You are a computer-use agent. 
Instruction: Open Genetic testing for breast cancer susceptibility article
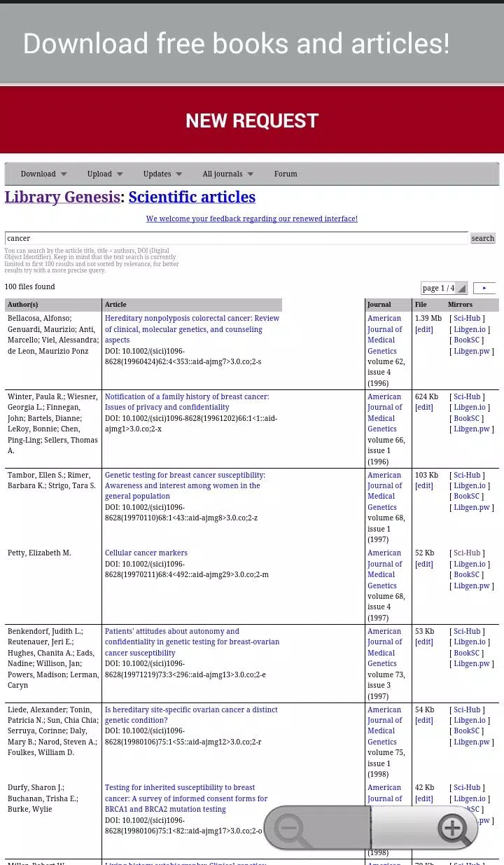click(185, 485)
